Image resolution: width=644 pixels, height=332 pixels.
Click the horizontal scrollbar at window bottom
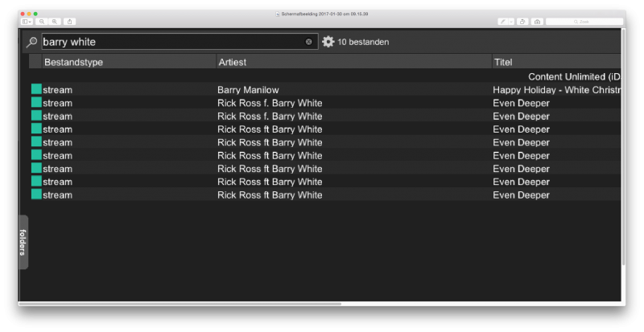tap(180, 304)
